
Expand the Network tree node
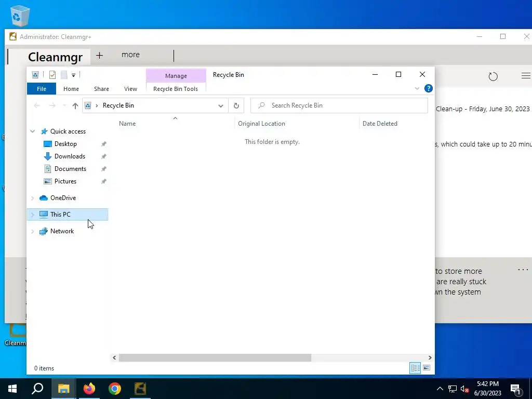coord(33,231)
